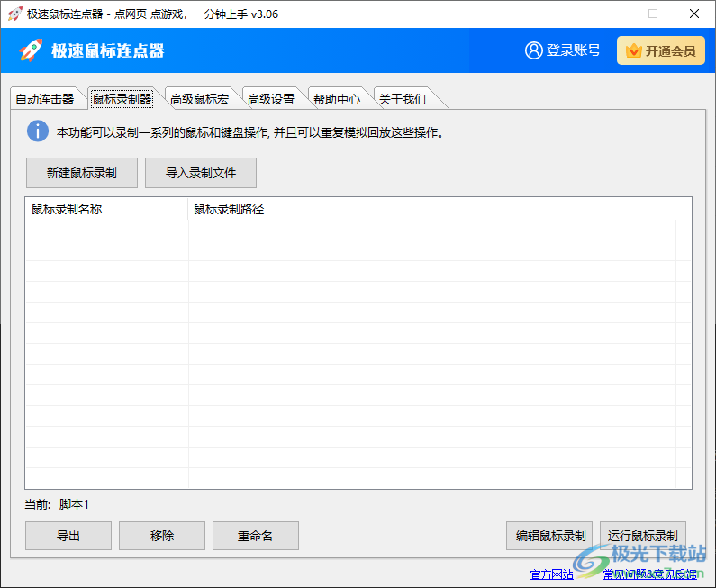Image resolution: width=716 pixels, height=588 pixels.
Task: Click the 鼠标录制名称 column header
Action: pyautogui.click(x=107, y=209)
